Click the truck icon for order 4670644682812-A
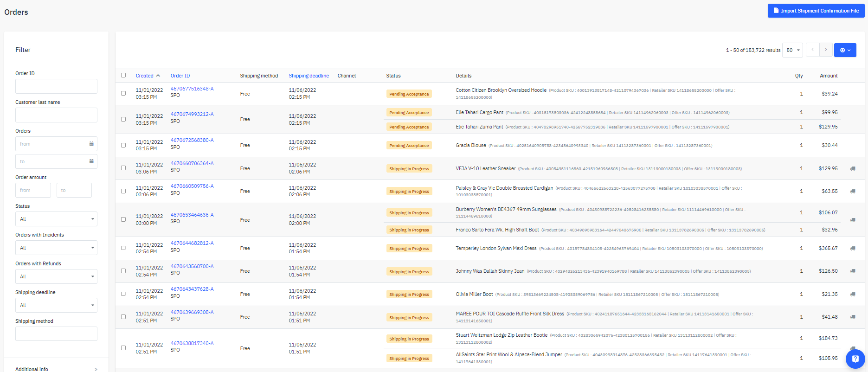 (853, 248)
